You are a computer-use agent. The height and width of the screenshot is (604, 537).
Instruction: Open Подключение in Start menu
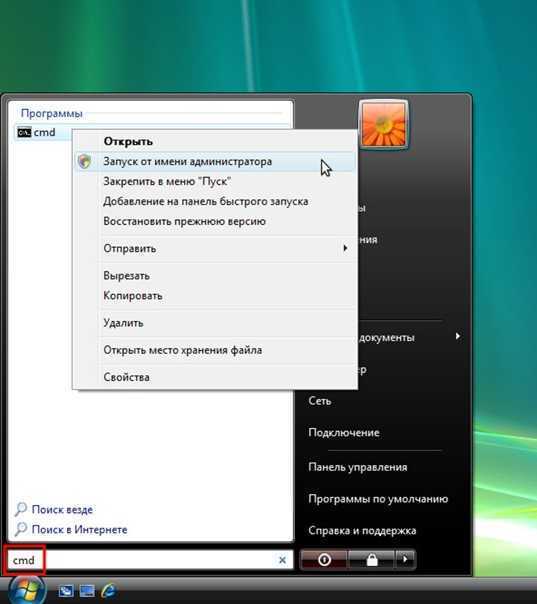[344, 432]
